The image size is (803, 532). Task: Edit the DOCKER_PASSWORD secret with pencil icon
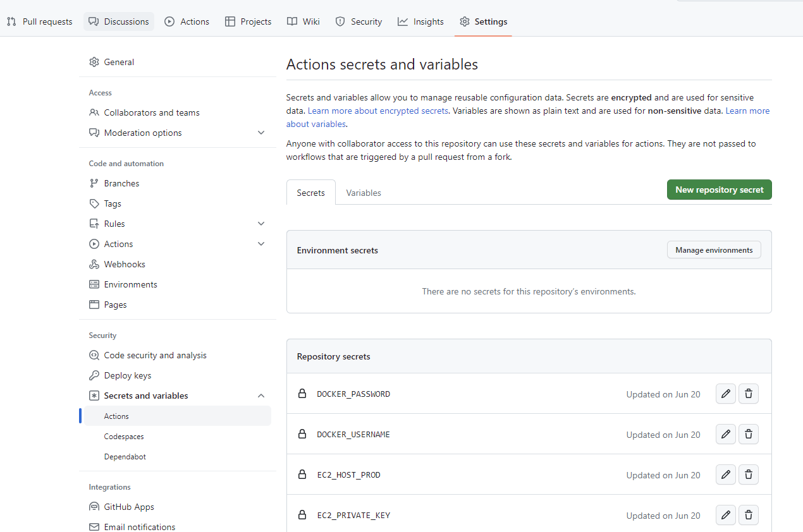click(x=726, y=394)
